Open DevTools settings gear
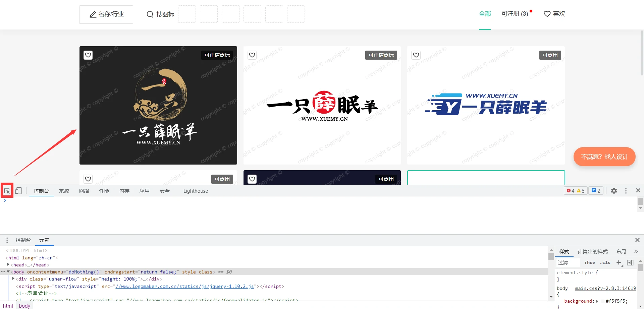The image size is (644, 309). (x=614, y=191)
